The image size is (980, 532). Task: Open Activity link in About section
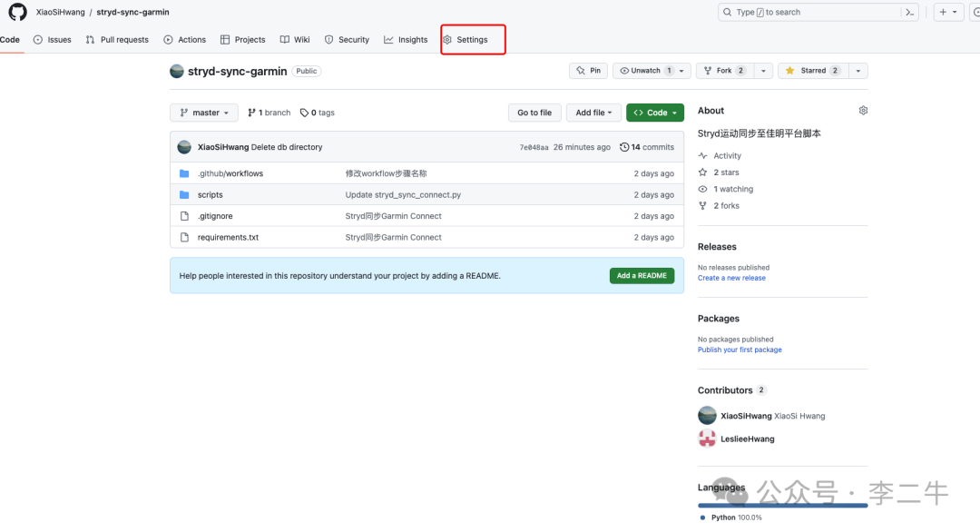[x=720, y=155]
